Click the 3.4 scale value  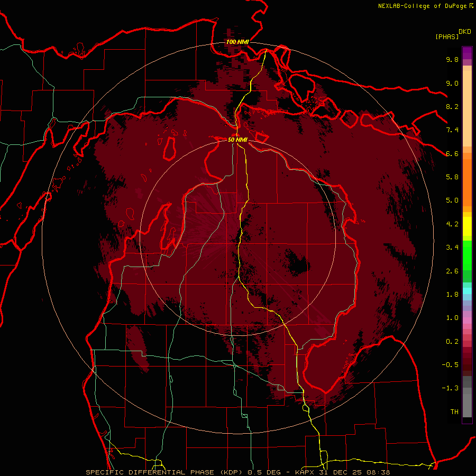[452, 248]
